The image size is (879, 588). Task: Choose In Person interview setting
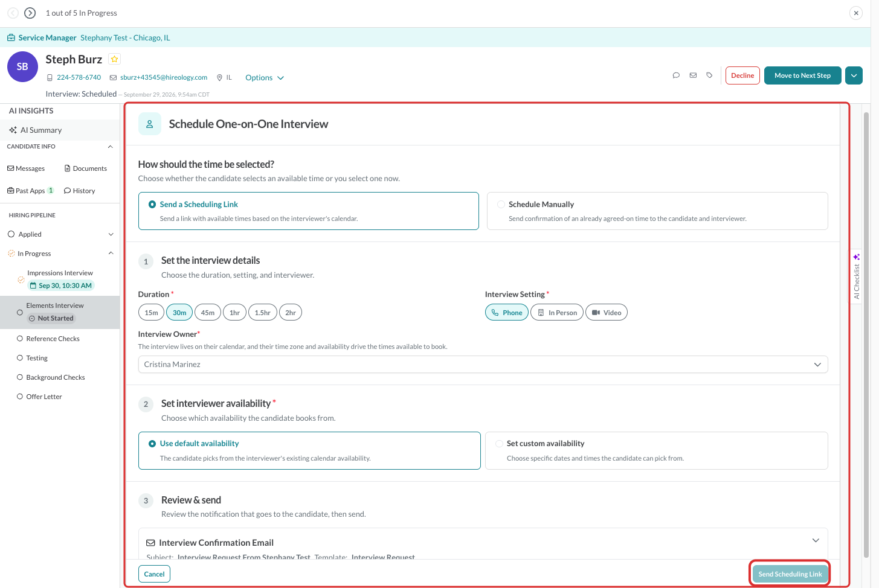[x=557, y=312]
